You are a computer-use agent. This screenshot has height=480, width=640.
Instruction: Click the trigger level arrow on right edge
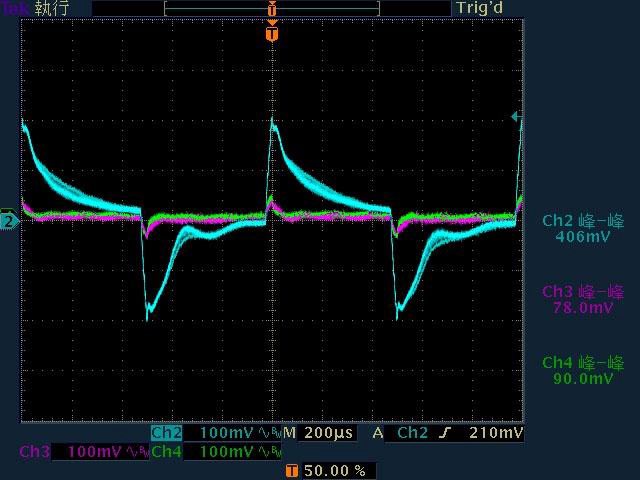(516, 117)
